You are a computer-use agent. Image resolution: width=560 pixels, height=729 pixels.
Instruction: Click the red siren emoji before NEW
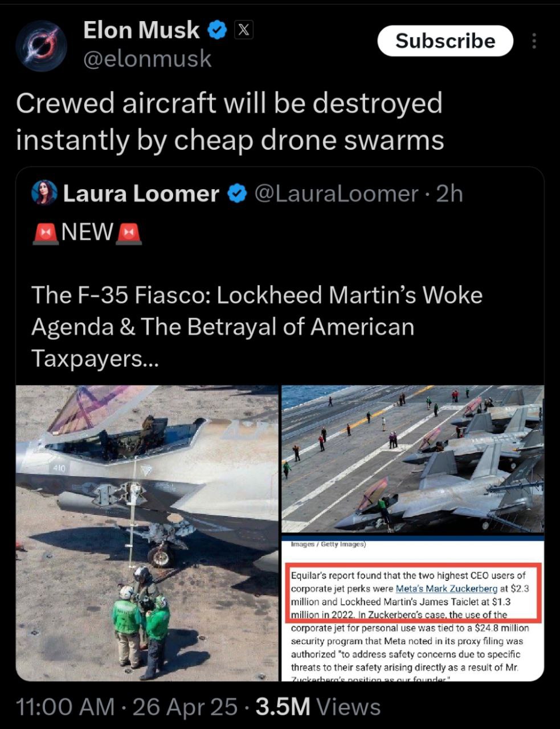click(x=45, y=232)
